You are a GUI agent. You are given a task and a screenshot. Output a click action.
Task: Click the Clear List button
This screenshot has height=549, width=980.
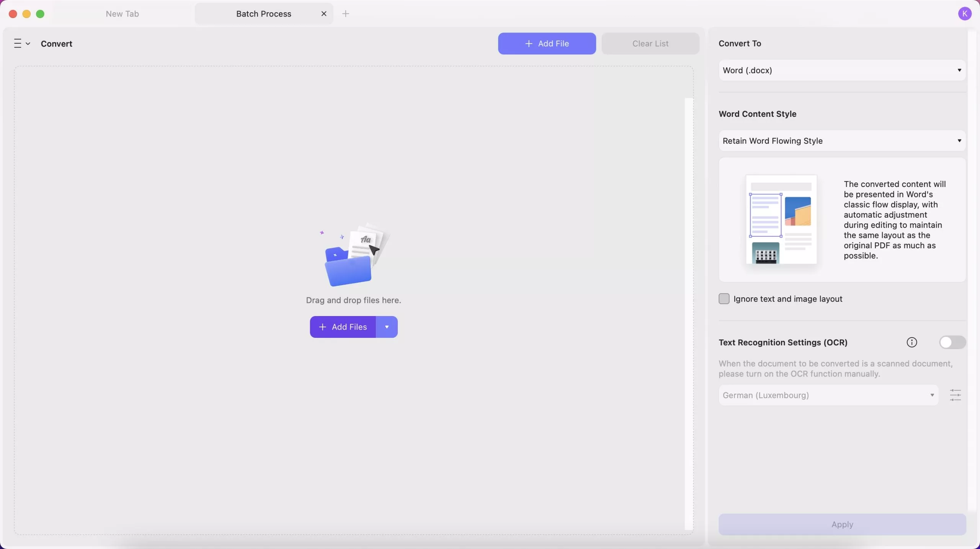[650, 44]
